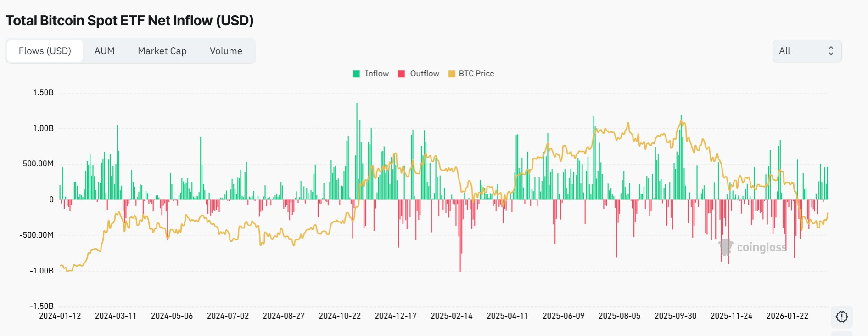Click the green Inflow legend square
This screenshot has width=868, height=336.
(x=356, y=74)
